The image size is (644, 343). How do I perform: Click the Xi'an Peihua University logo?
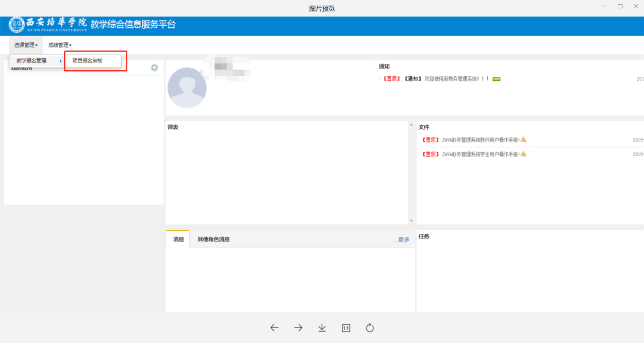point(16,25)
